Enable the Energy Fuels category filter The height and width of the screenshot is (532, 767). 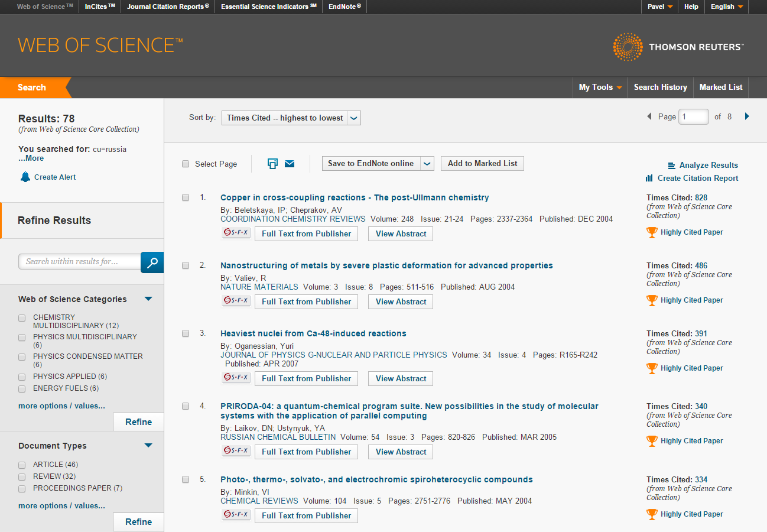pyautogui.click(x=22, y=389)
